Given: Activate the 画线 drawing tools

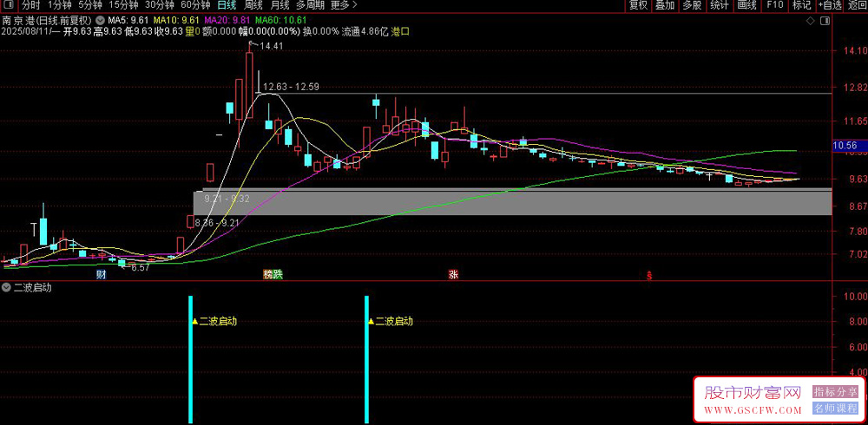Looking at the screenshot, I should [746, 5].
